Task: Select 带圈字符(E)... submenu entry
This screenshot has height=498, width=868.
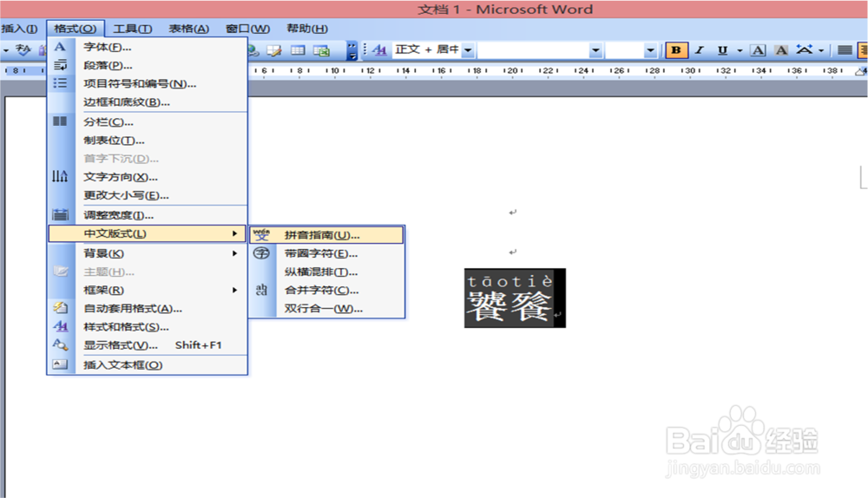Action: (x=326, y=253)
